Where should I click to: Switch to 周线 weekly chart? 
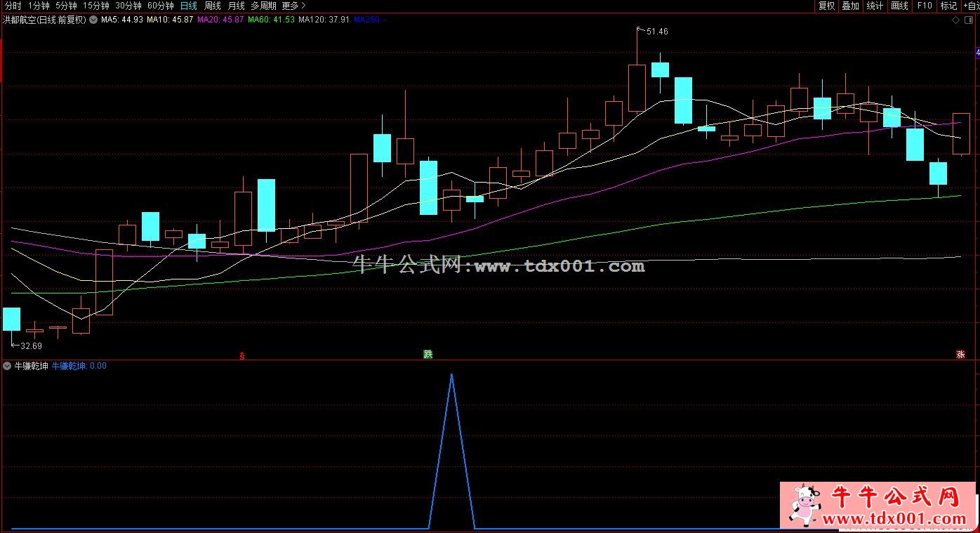click(x=213, y=6)
